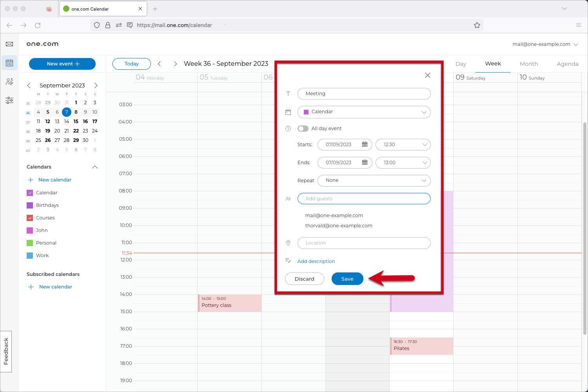Open the settings sliders icon in sidebar

coord(9,100)
